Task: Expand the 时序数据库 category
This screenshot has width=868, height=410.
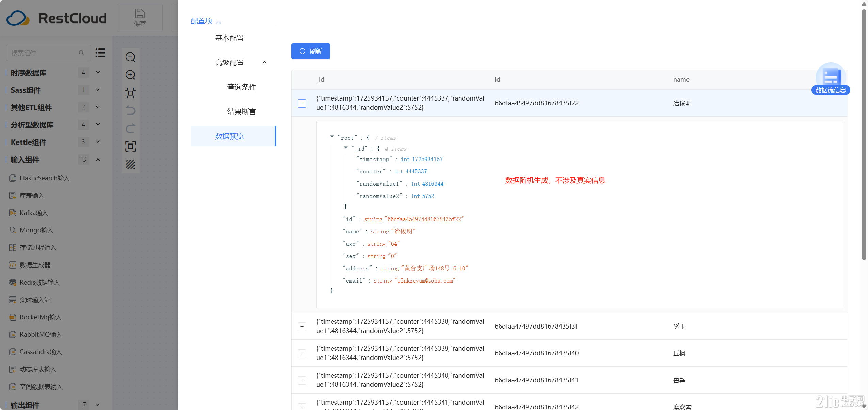Action: pyautogui.click(x=98, y=72)
